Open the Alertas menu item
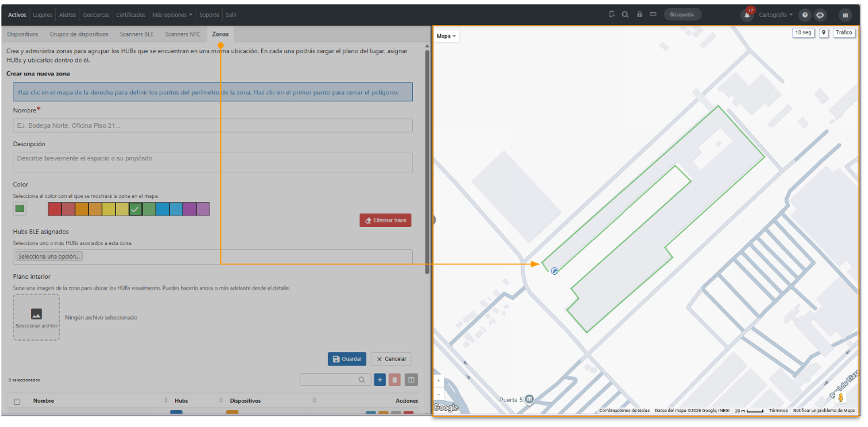Viewport: 868px width, 427px height. tap(67, 15)
